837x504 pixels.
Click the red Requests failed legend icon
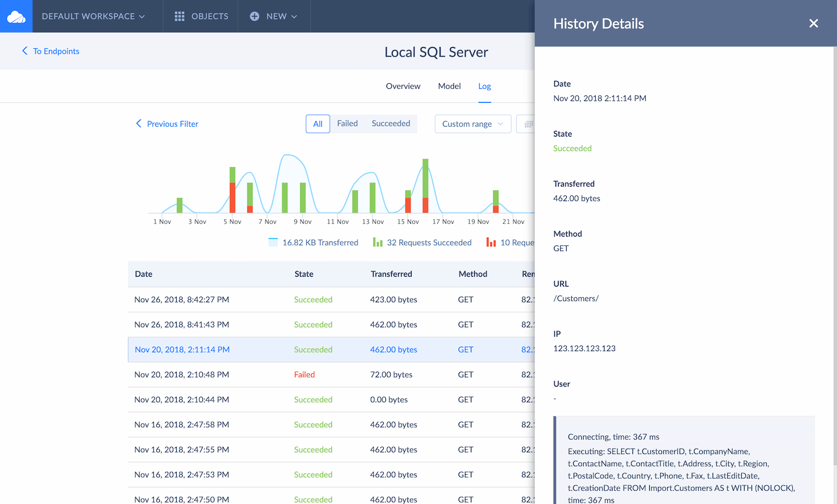pos(491,242)
